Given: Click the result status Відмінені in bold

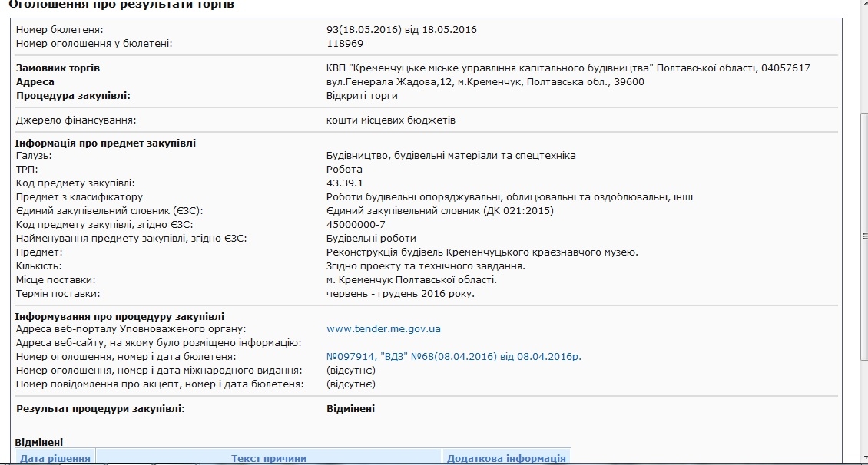Looking at the screenshot, I should tap(351, 409).
